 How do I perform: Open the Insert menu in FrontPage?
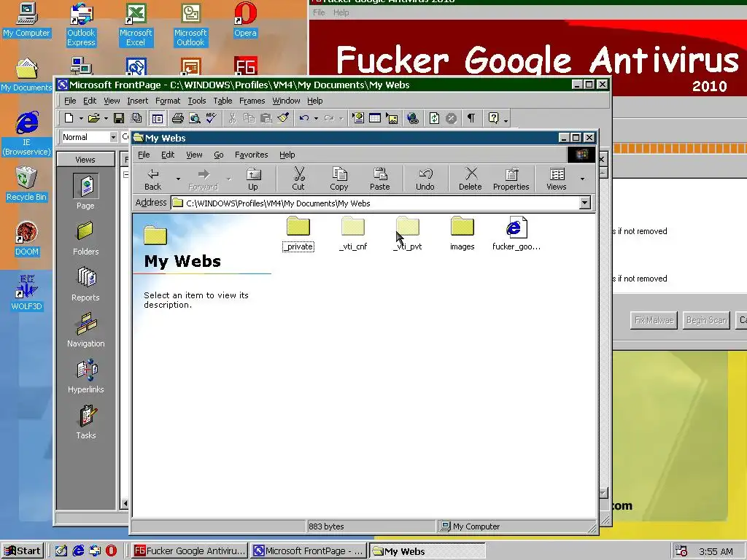click(137, 101)
